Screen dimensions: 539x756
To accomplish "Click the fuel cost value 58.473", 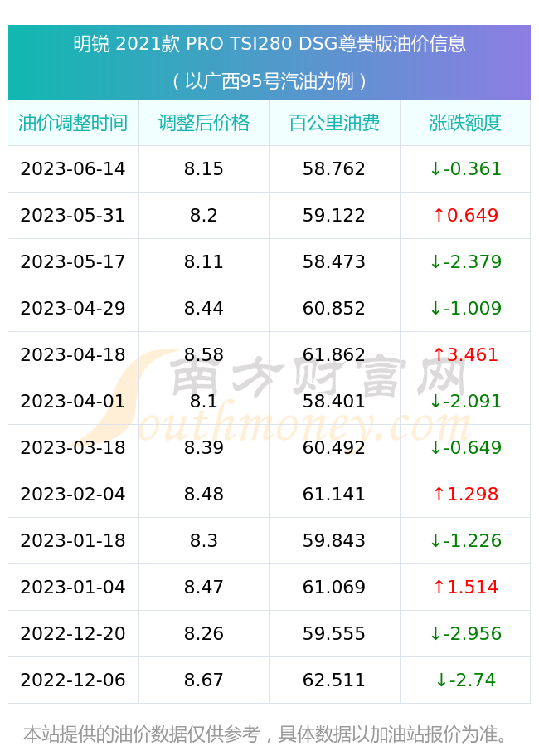I will (x=334, y=261).
